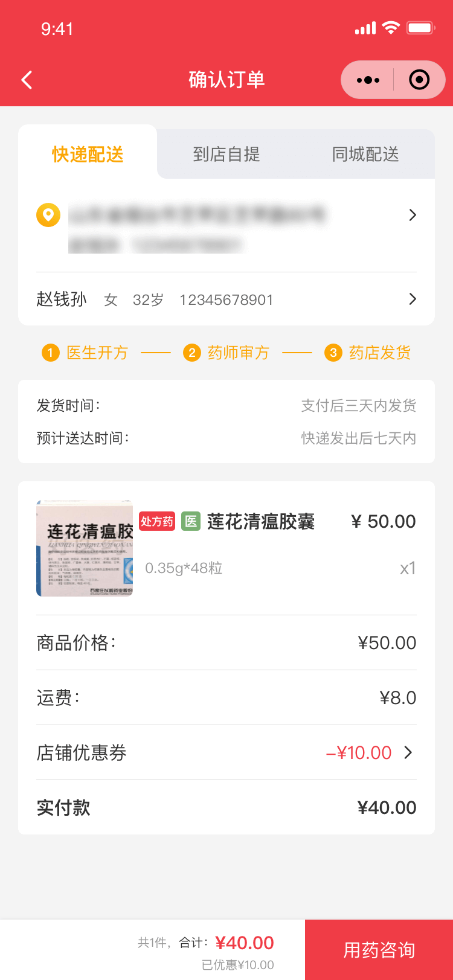Tap the mini program close target icon
The width and height of the screenshot is (453, 980).
(419, 80)
